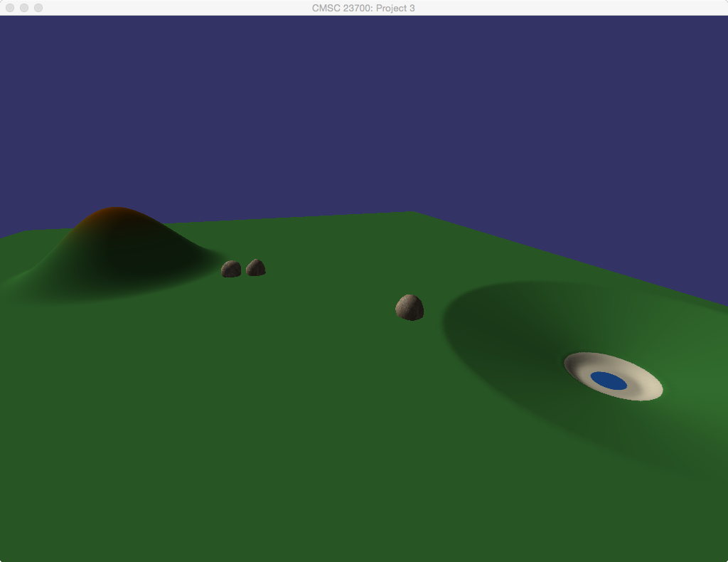Select the lone rock in the center
Screen dimensions: 728x562
[x=409, y=307]
